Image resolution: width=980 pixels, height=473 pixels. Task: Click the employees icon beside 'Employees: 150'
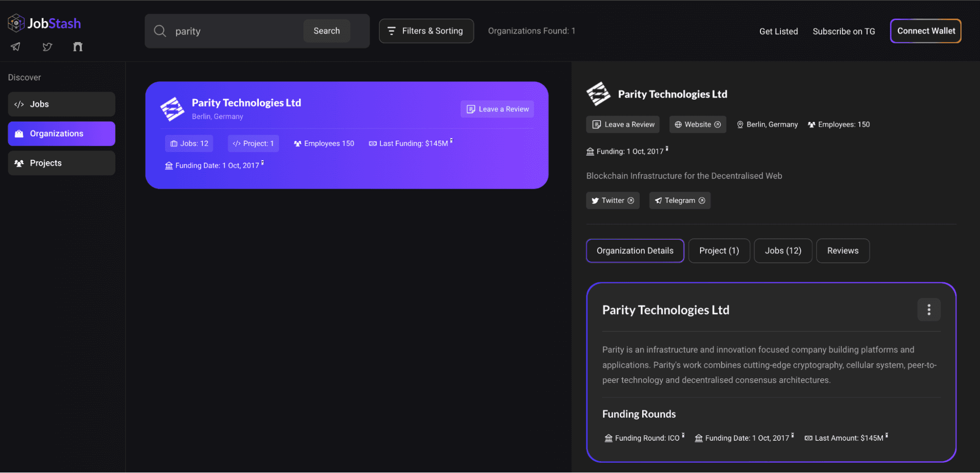point(811,124)
